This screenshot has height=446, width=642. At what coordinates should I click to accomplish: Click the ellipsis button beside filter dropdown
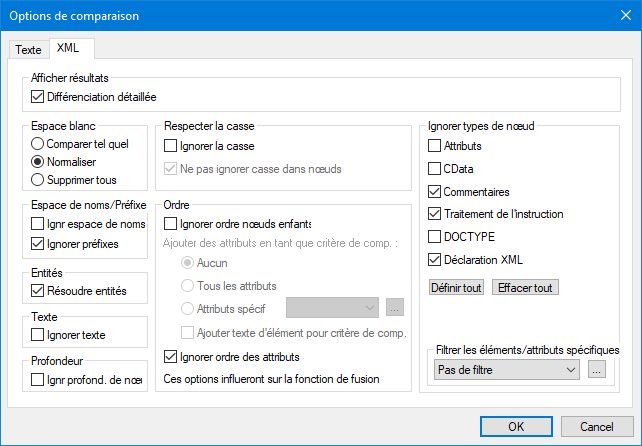pos(596,370)
